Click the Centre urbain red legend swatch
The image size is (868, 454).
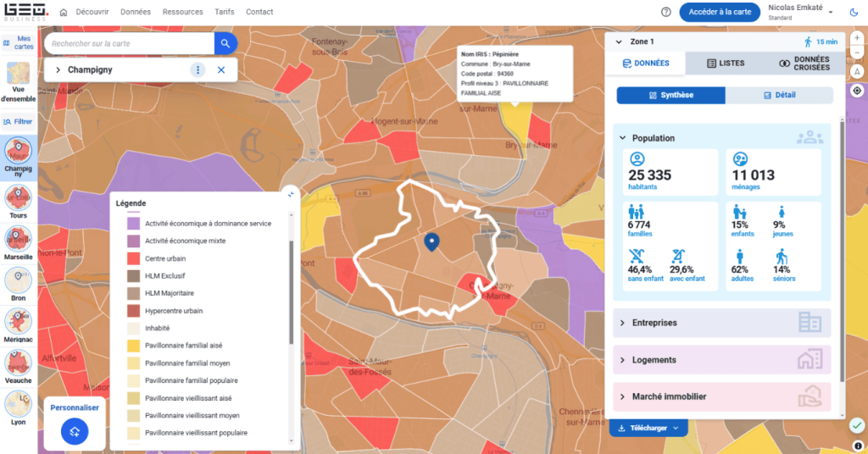point(133,258)
